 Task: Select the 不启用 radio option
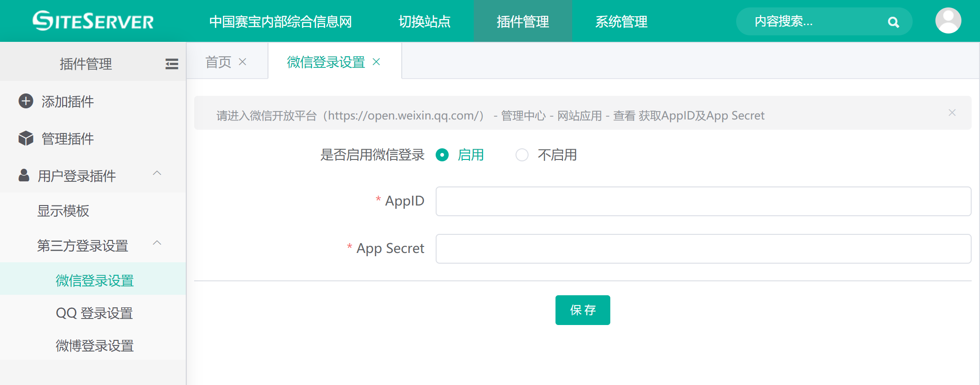tap(522, 155)
